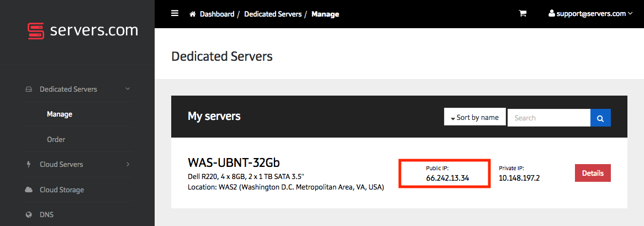Click the My servers heading

(214, 116)
